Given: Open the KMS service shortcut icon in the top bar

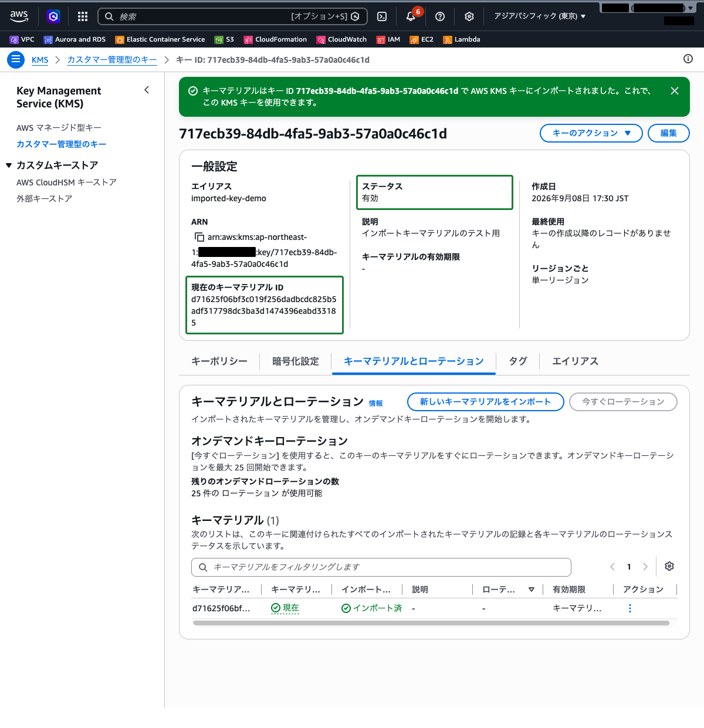Looking at the screenshot, I should [x=53, y=16].
